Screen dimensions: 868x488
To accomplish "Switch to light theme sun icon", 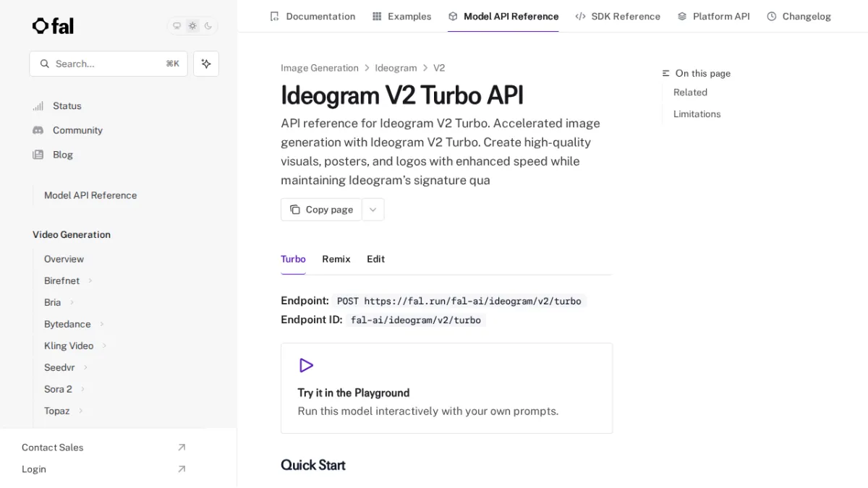I will coord(192,26).
